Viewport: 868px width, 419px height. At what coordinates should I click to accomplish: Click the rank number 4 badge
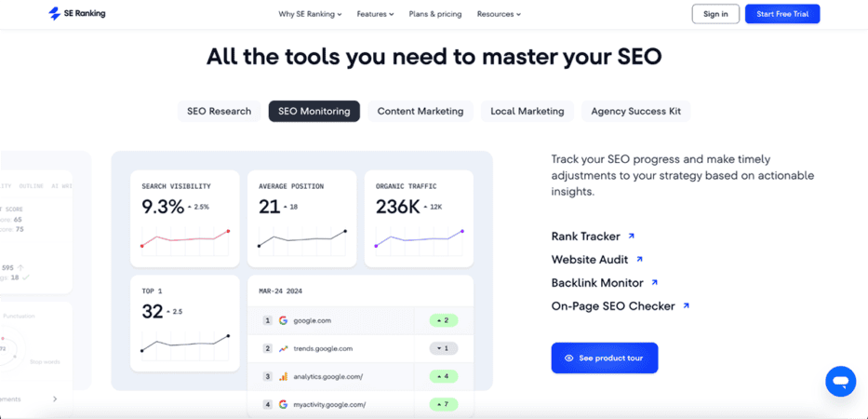click(267, 405)
